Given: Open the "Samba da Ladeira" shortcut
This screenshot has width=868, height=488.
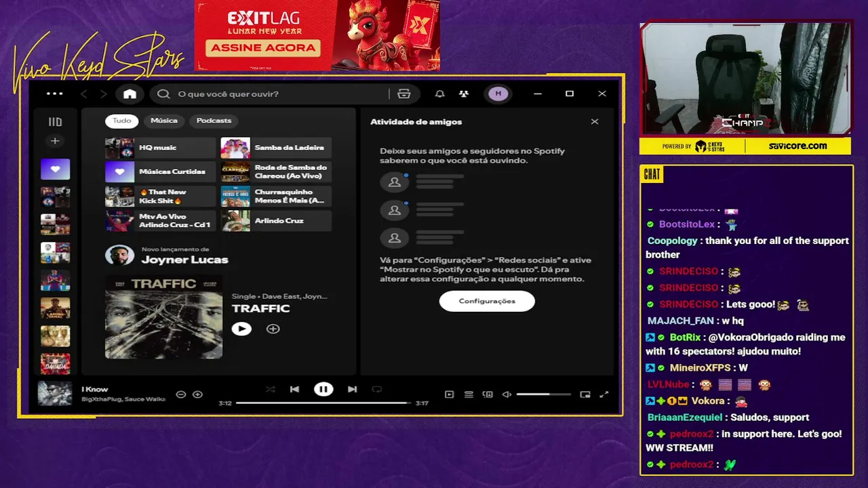Looking at the screenshot, I should point(277,148).
